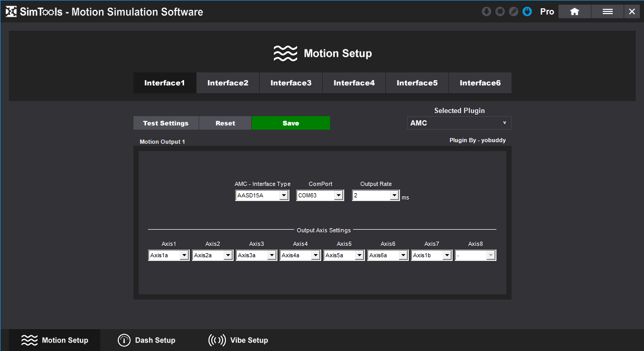644x351 pixels.
Task: Click the green Save button
Action: pyautogui.click(x=291, y=123)
